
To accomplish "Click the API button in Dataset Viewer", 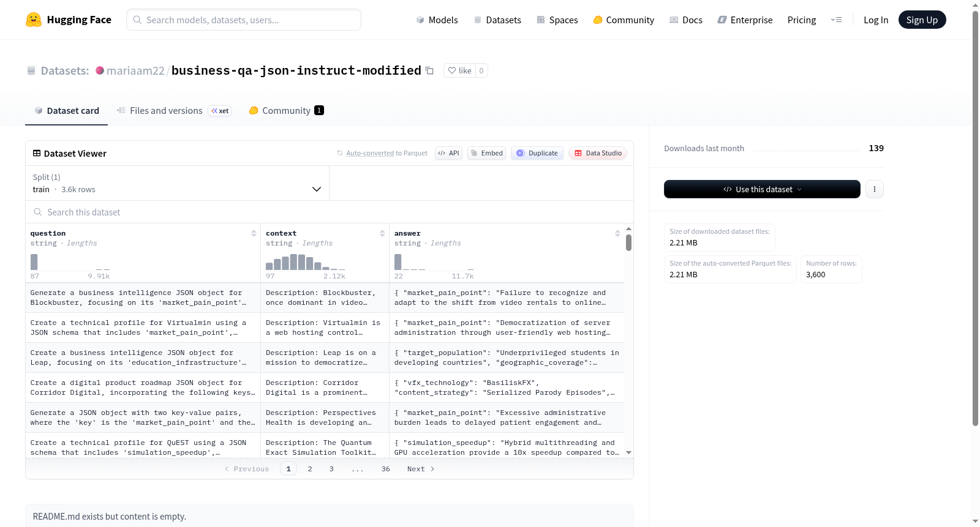I will pyautogui.click(x=448, y=153).
